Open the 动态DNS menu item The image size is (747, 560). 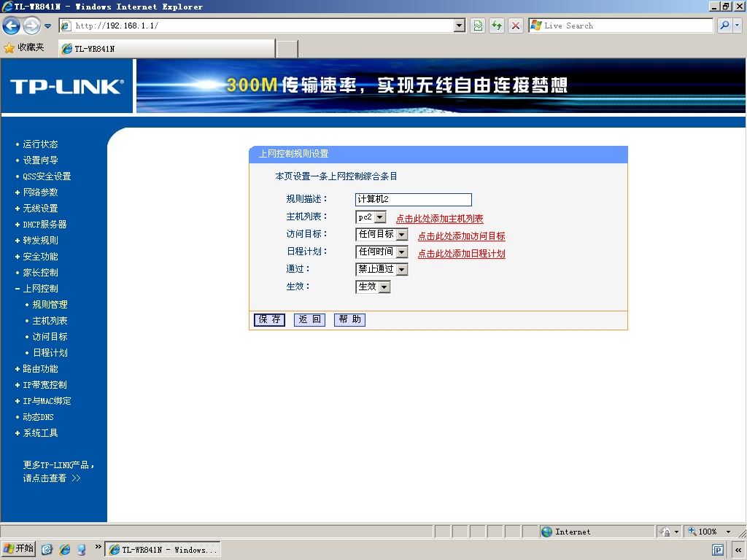click(x=38, y=417)
